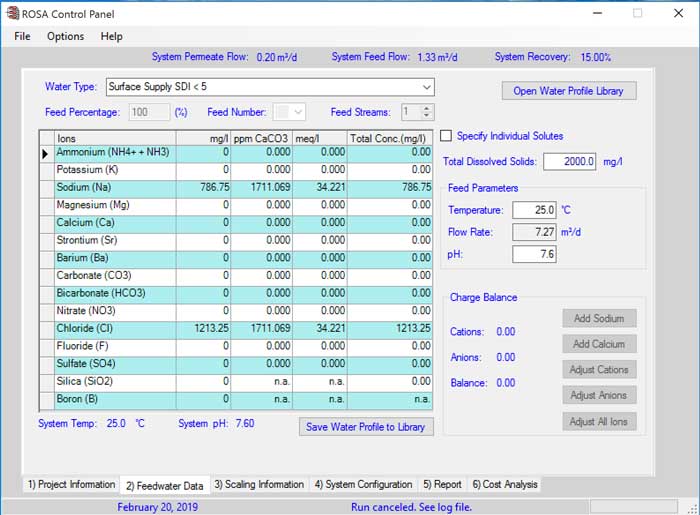Viewport: 700px width, 515px height.
Task: Increase Feed Streams with up arrow
Action: point(427,108)
